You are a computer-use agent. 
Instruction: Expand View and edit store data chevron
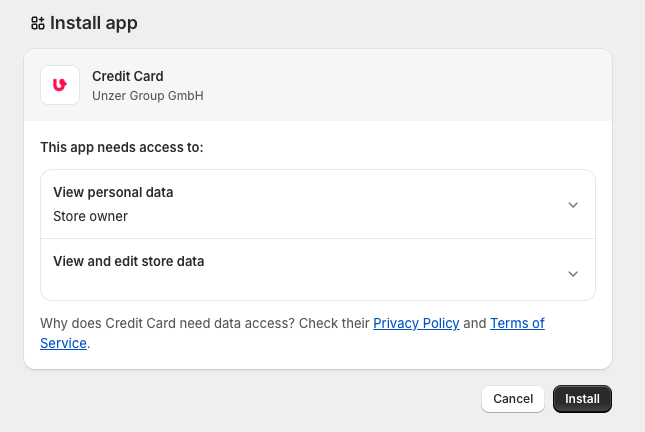(573, 273)
